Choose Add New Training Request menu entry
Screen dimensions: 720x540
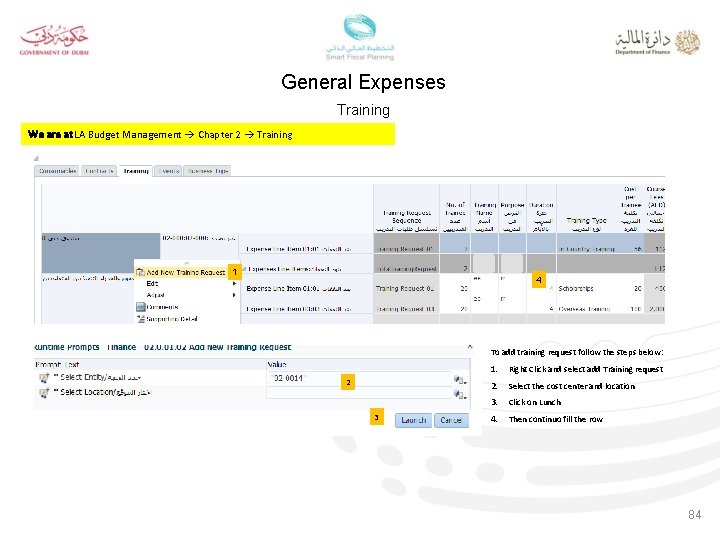pos(186,272)
